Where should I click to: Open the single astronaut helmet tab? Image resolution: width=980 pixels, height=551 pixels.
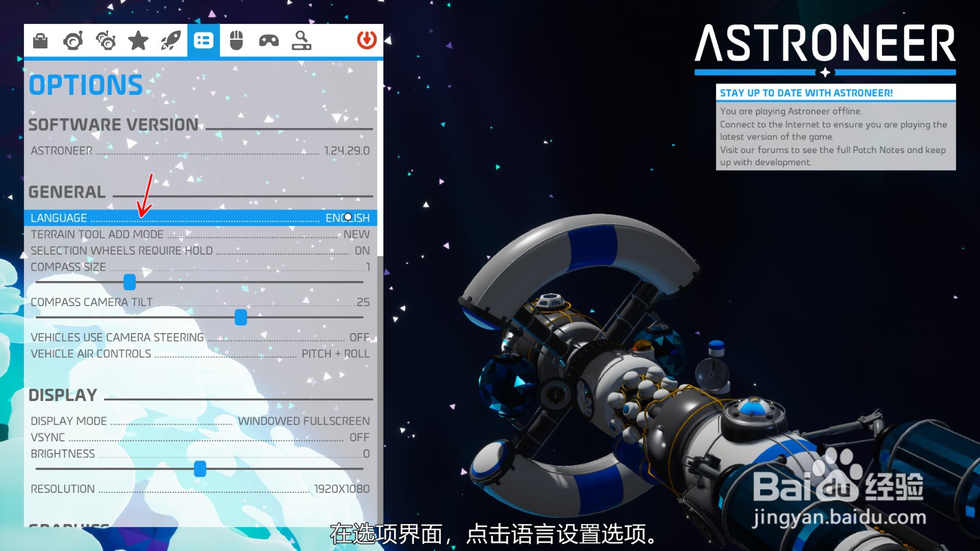tap(73, 41)
